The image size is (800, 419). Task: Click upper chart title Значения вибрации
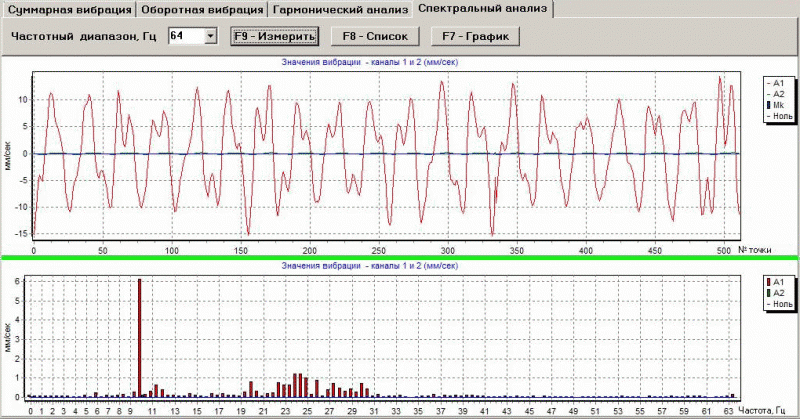(370, 62)
